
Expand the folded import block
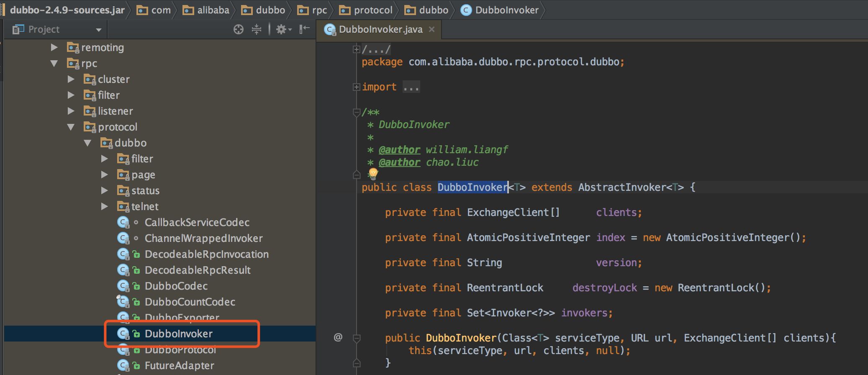click(x=356, y=87)
